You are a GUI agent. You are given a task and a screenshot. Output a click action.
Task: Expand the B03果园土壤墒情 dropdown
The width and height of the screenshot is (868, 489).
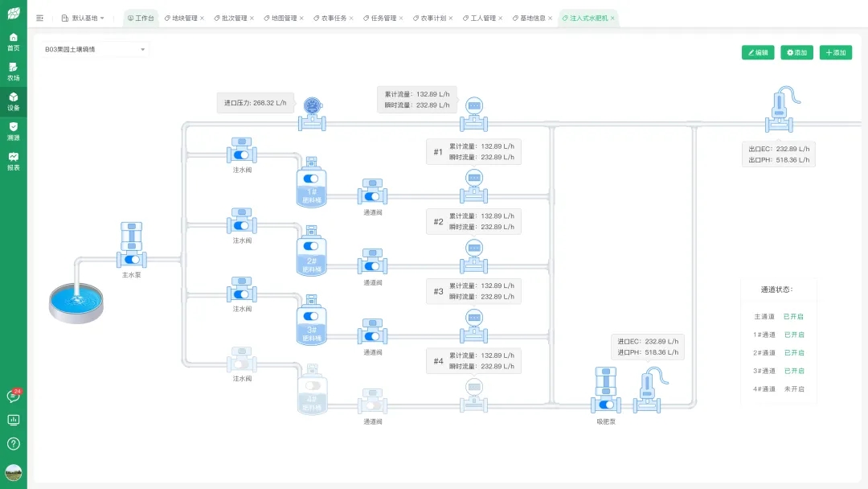coord(93,50)
